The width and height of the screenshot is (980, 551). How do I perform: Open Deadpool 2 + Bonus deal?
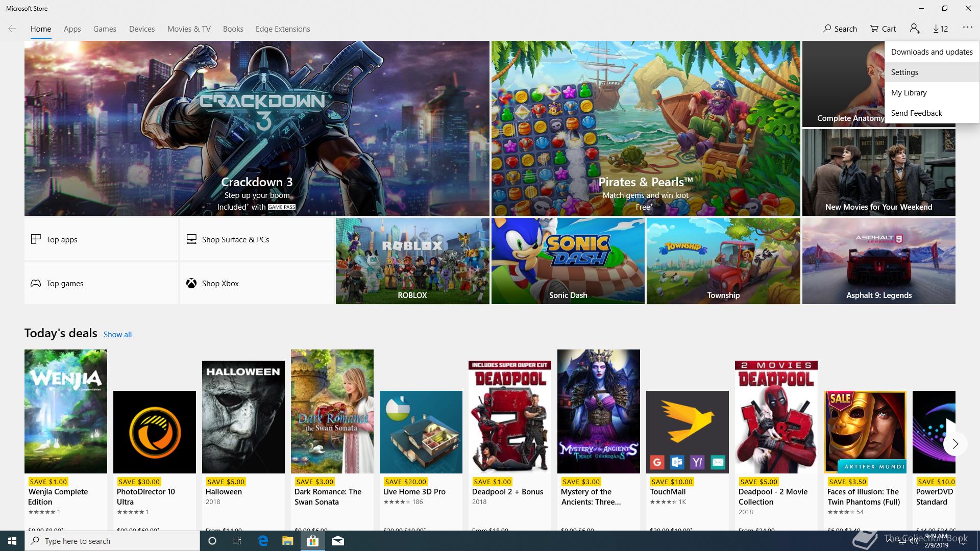pos(510,445)
